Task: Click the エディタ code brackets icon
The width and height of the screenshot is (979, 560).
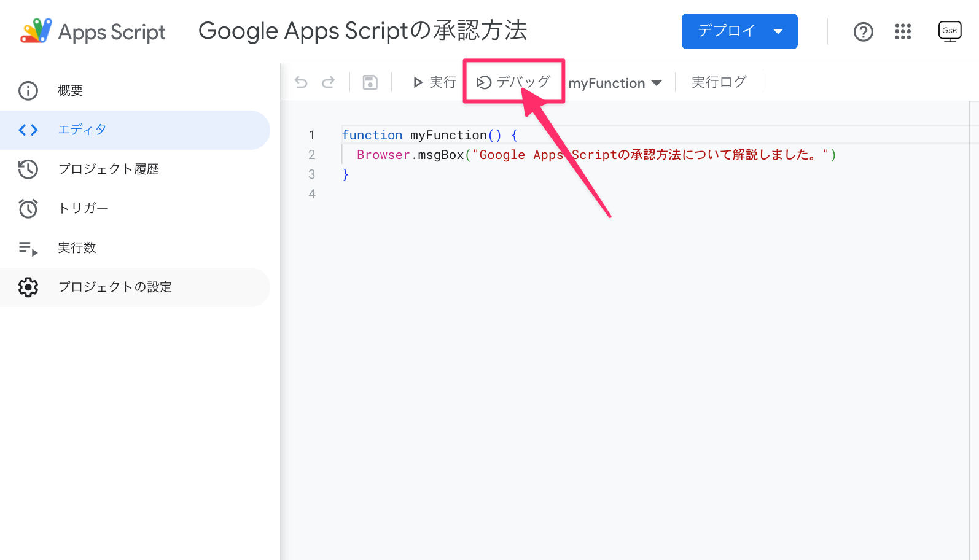Action: tap(28, 130)
